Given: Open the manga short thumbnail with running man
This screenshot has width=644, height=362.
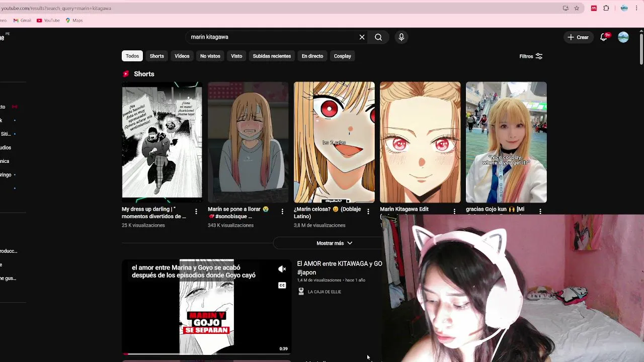Looking at the screenshot, I should point(162,142).
